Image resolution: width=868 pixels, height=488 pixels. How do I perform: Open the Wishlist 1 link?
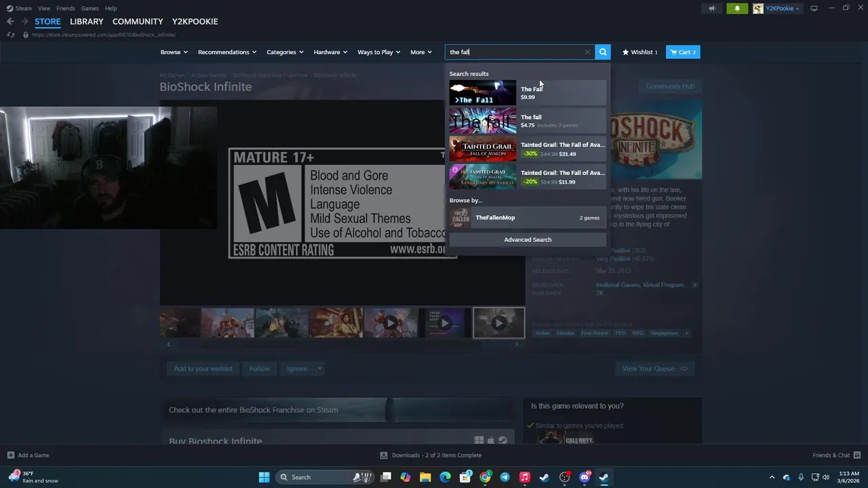pos(640,52)
